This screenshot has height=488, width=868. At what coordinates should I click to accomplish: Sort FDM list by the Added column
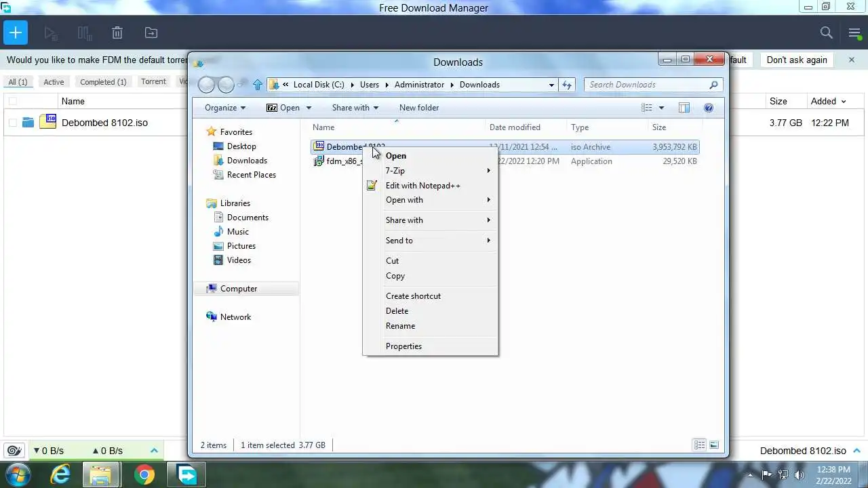point(828,101)
